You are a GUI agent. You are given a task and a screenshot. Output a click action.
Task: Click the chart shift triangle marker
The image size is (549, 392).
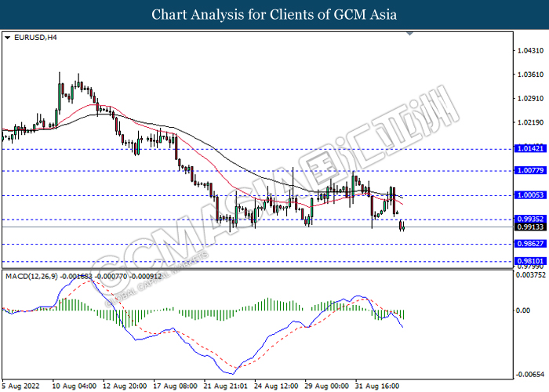410,34
